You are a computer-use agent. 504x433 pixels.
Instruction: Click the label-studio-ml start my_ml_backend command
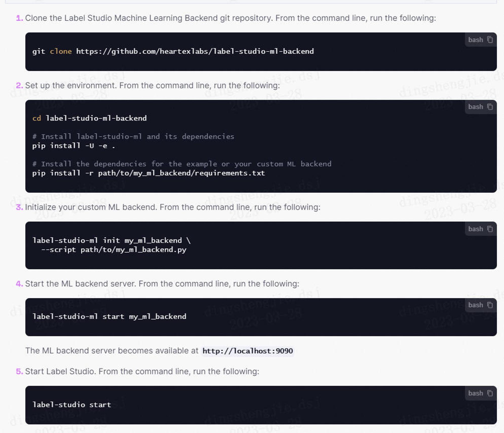click(109, 317)
